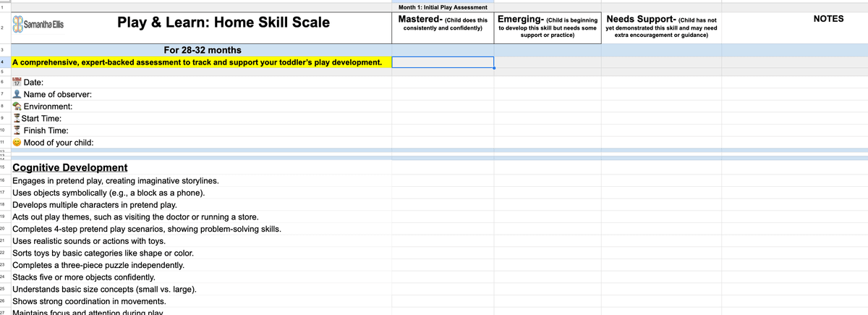Click the Cognitive Development section heading

click(70, 167)
